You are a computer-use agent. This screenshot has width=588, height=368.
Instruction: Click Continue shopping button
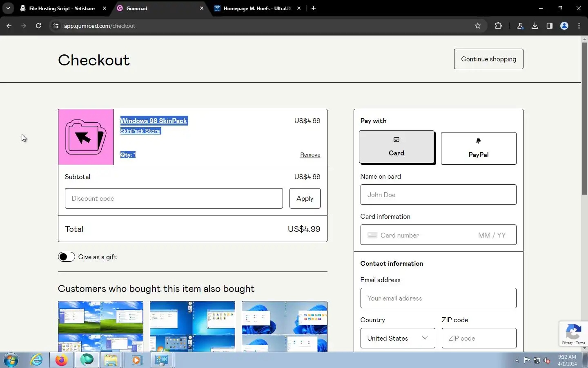point(488,59)
